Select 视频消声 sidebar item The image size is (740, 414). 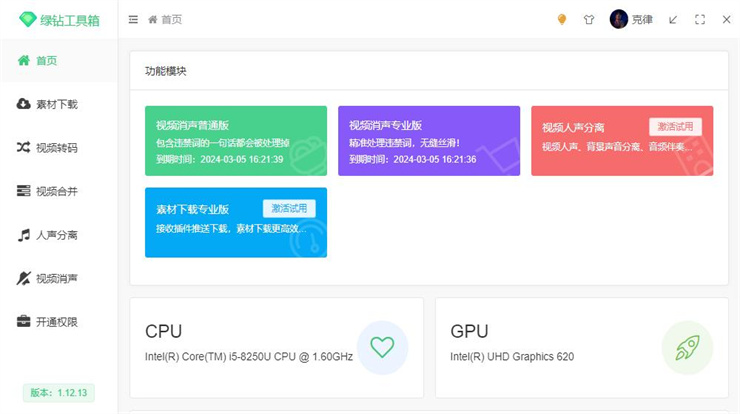59,278
